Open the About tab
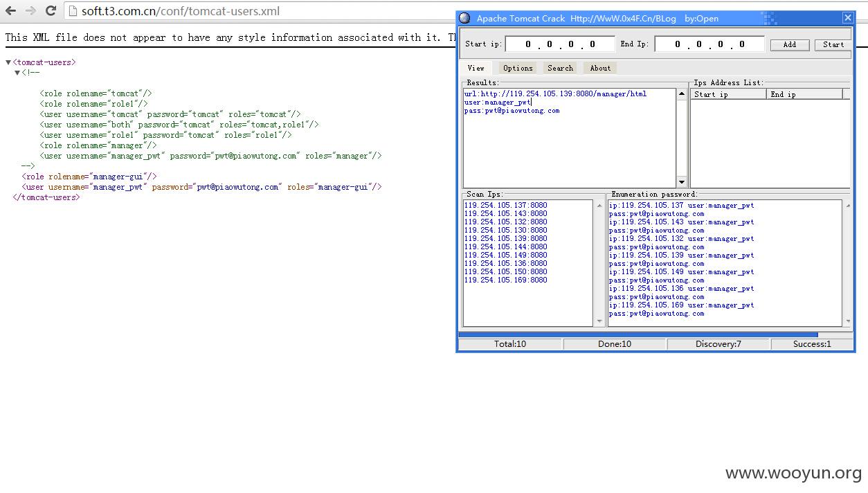 [x=600, y=68]
